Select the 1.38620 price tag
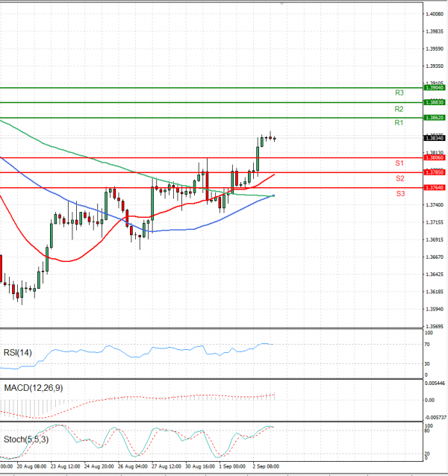This screenshot has width=448, height=476. [x=435, y=117]
